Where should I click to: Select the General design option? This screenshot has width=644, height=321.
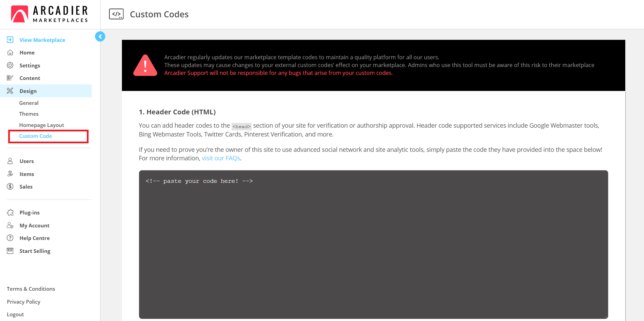[29, 102]
